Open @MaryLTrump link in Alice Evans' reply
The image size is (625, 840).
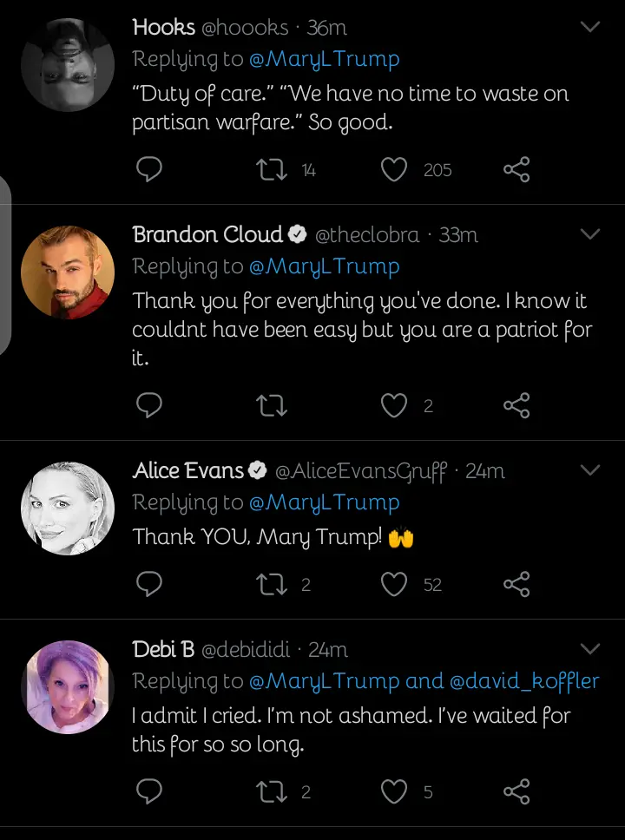coord(324,502)
